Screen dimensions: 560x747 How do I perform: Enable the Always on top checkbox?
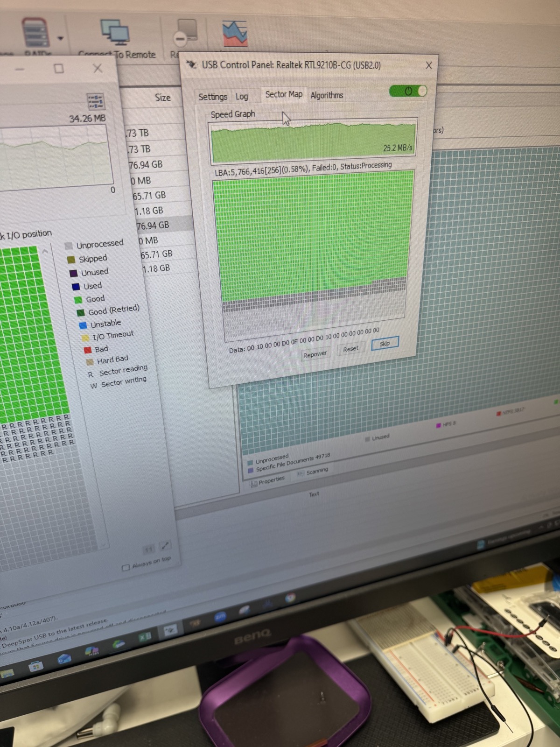pyautogui.click(x=126, y=568)
